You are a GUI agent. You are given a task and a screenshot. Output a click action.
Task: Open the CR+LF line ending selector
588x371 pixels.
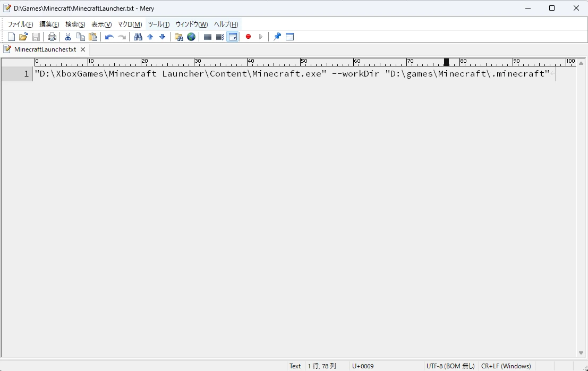(506, 366)
